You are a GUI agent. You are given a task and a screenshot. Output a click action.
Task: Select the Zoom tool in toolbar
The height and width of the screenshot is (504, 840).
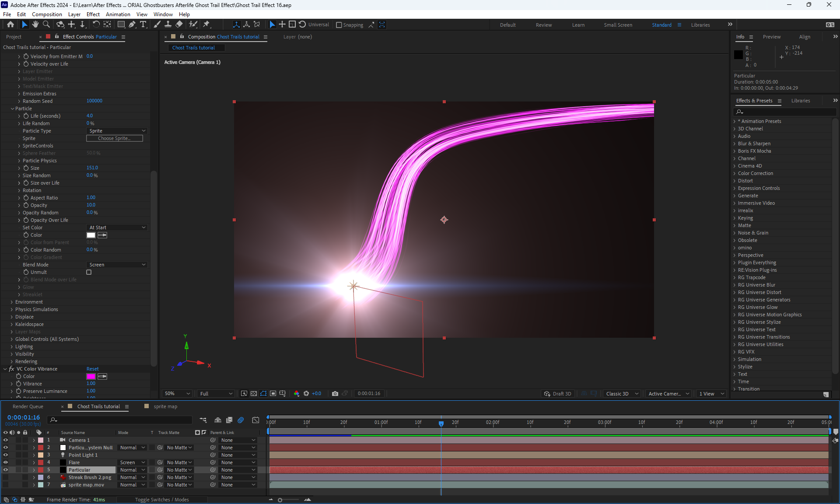point(46,24)
